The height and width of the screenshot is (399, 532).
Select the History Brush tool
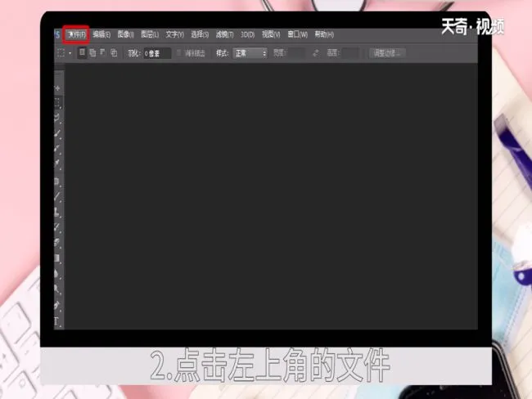[x=58, y=227]
